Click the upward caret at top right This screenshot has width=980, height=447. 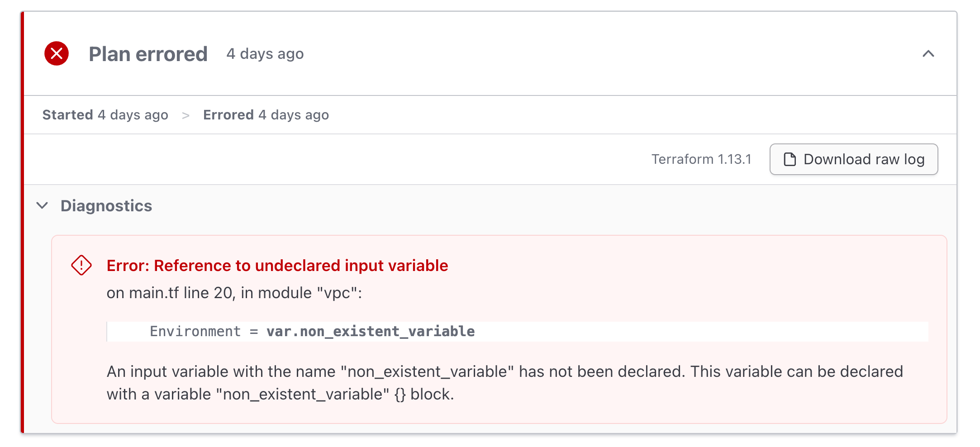coord(928,54)
